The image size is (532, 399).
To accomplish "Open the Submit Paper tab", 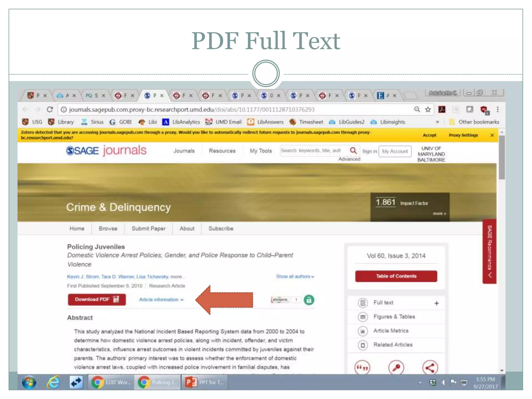I will 148,229.
